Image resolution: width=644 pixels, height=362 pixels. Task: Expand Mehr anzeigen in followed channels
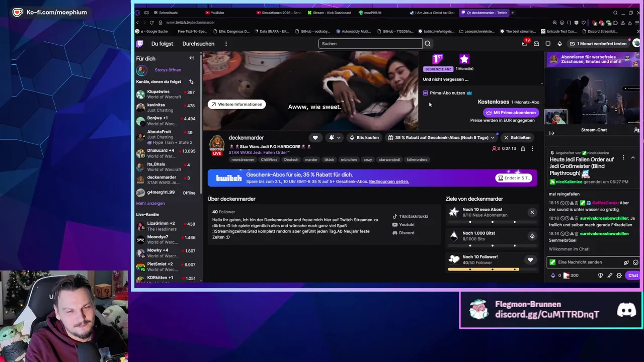point(150,203)
